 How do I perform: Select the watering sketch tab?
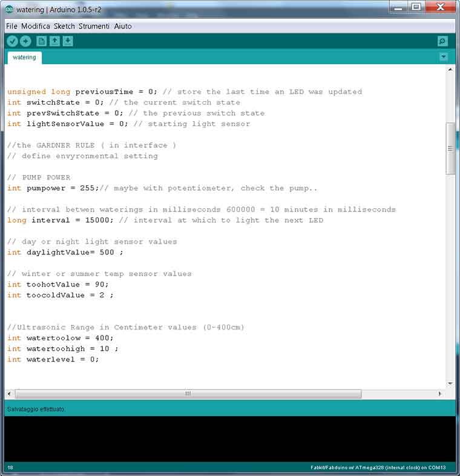coord(24,58)
